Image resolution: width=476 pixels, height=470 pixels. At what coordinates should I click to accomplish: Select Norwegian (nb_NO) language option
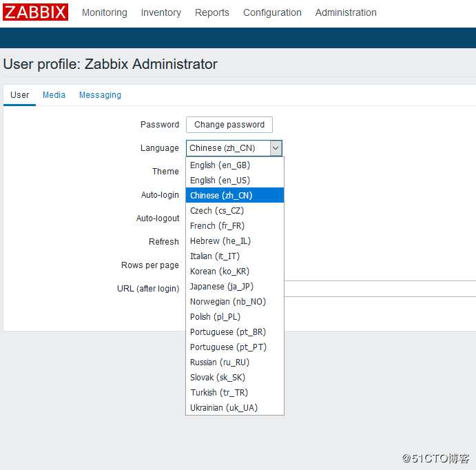(235, 302)
